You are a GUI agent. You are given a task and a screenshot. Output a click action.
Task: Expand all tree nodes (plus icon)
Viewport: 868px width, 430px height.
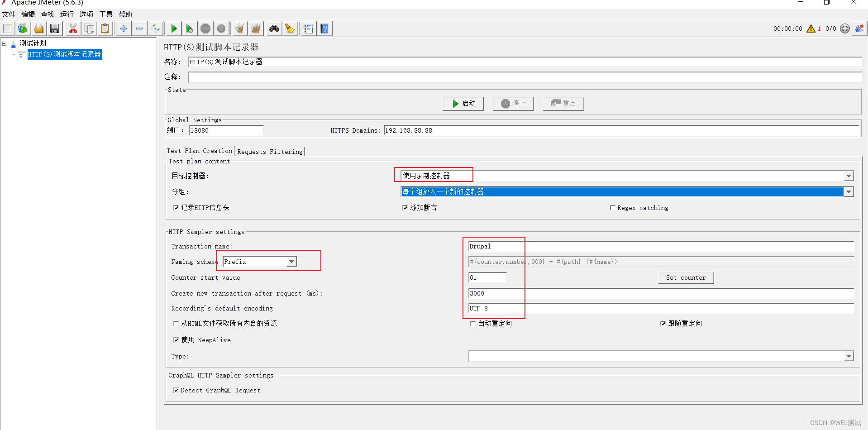click(123, 29)
